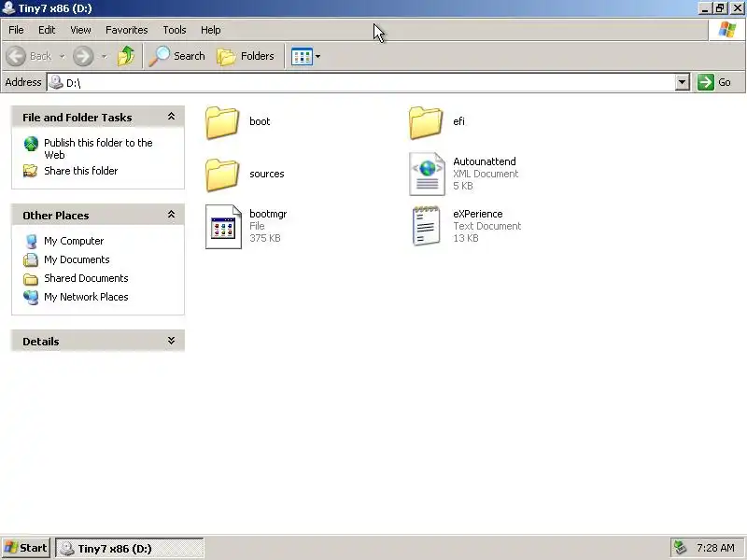Image resolution: width=747 pixels, height=560 pixels.
Task: Open the Search pane
Action: 176,56
